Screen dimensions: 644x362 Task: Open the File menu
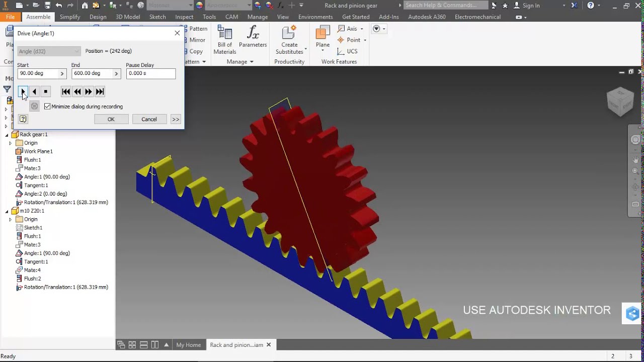coord(10,17)
